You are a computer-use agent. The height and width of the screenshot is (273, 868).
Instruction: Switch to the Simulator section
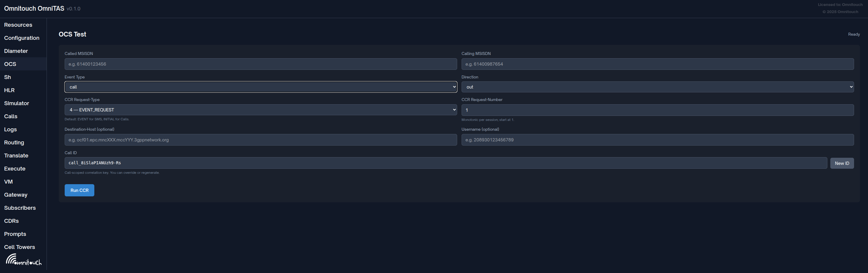coord(16,103)
